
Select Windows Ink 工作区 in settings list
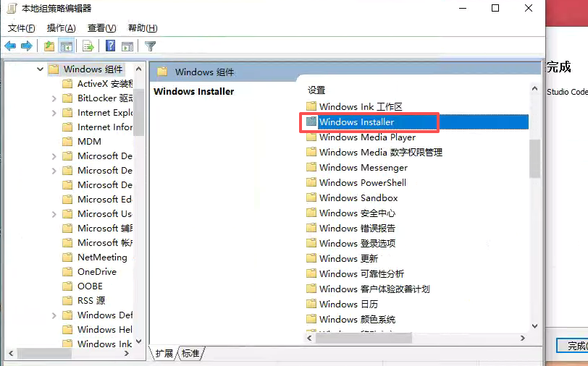pyautogui.click(x=361, y=107)
